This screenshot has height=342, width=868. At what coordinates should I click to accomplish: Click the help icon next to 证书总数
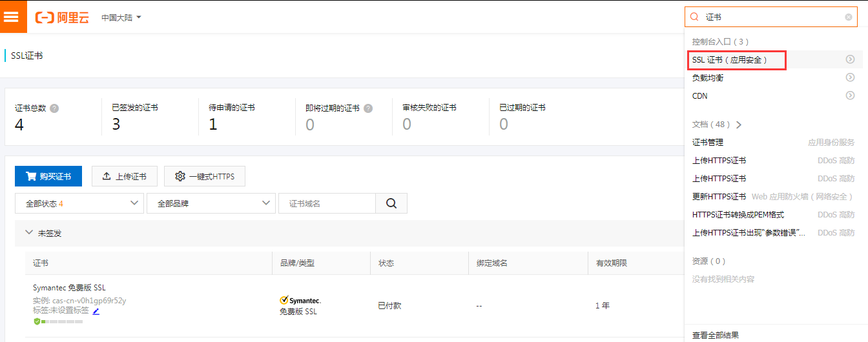pyautogui.click(x=54, y=108)
